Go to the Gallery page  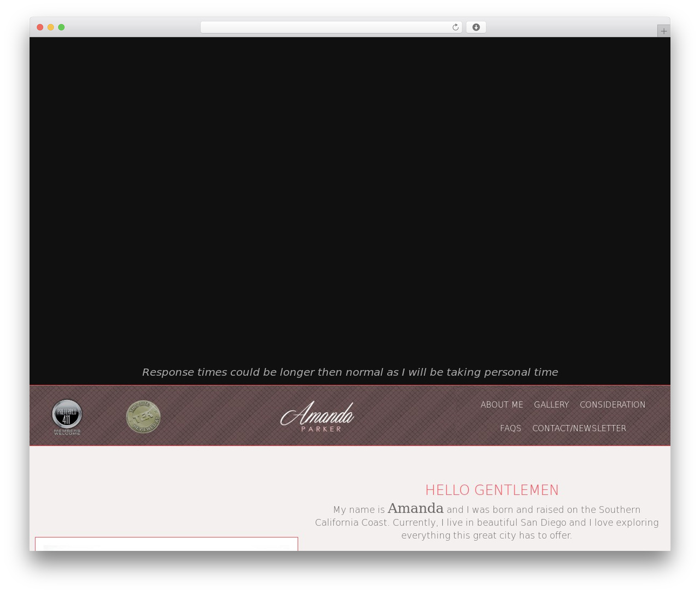551,405
